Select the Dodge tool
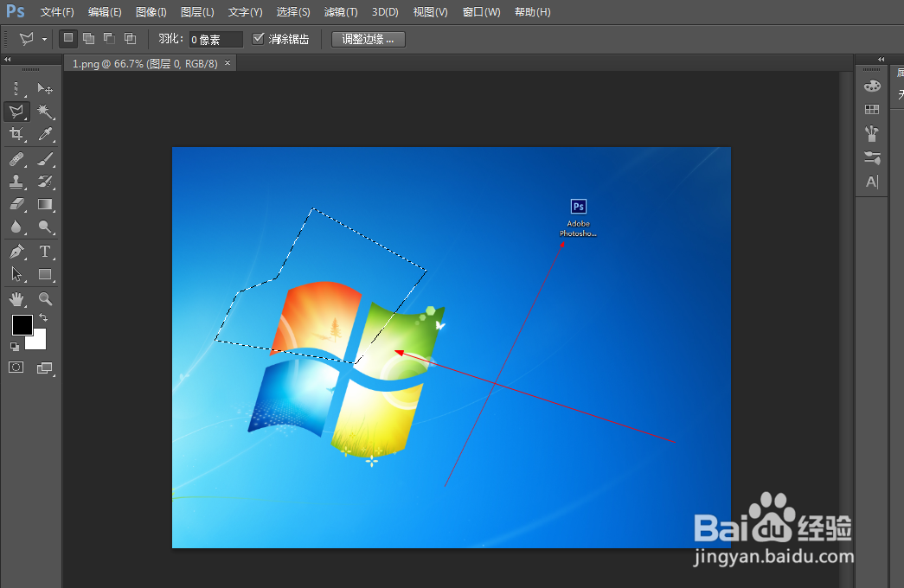The image size is (904, 588). pyautogui.click(x=45, y=227)
